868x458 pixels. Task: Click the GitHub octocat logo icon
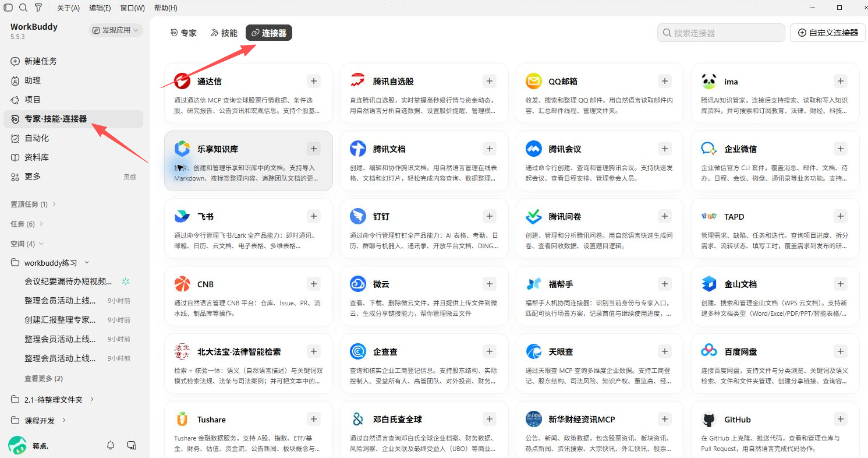(x=708, y=420)
